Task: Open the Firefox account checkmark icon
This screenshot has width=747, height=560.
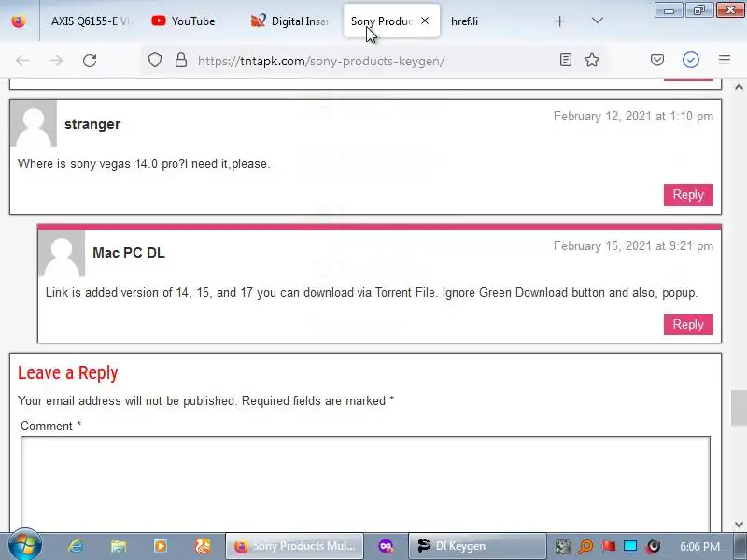Action: pyautogui.click(x=691, y=60)
